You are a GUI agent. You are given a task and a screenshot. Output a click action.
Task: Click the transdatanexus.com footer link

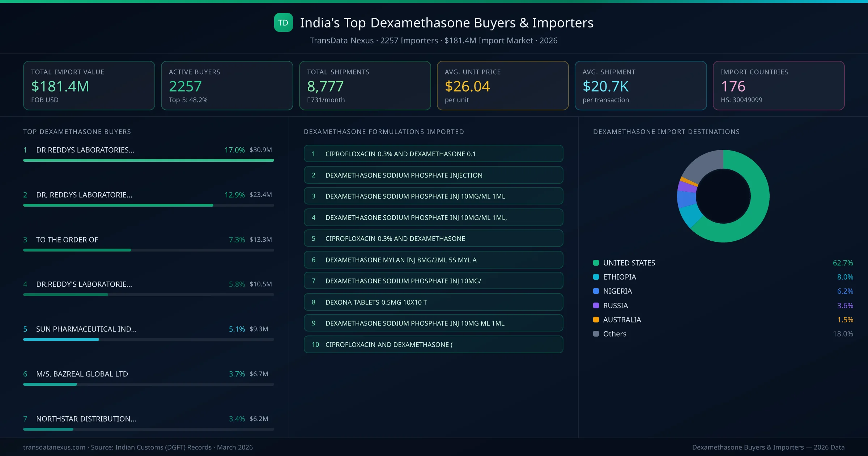click(53, 447)
